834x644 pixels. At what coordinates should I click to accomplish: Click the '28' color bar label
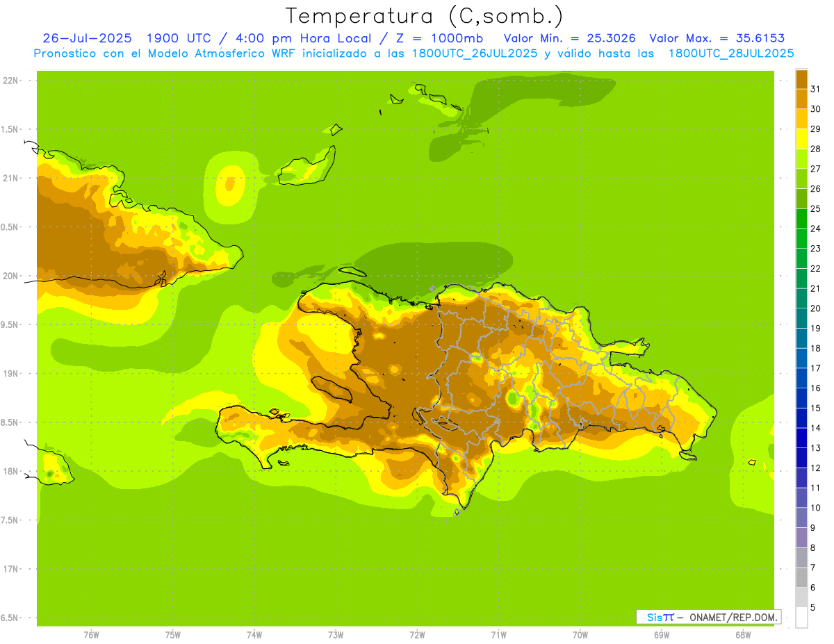pos(816,148)
